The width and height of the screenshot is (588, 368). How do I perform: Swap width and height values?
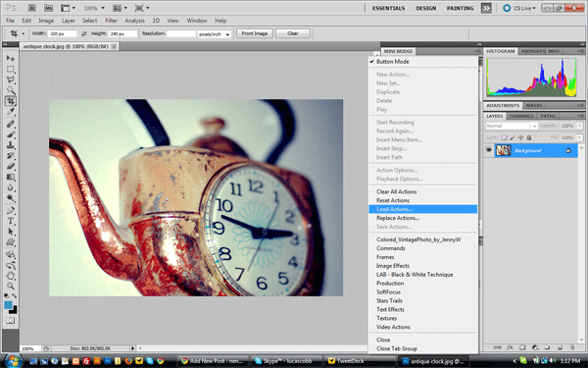(x=84, y=33)
